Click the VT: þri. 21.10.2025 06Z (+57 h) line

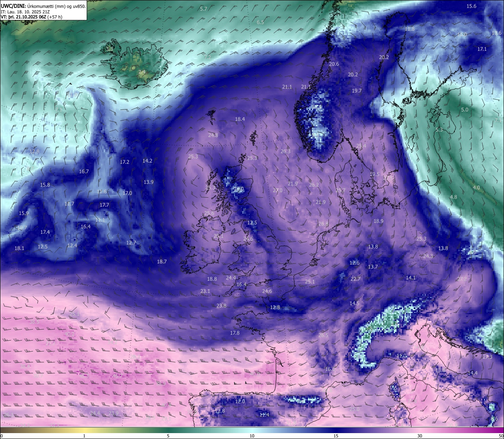[x=31, y=17]
